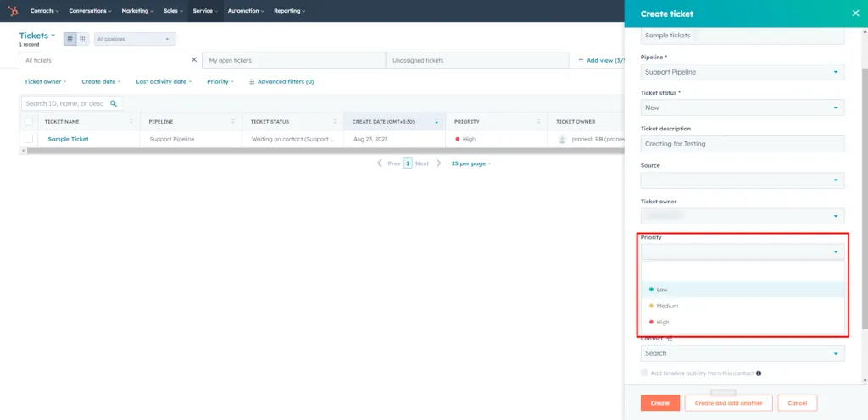Open Source dropdown in panel
Screen dimensions: 868x420
pyautogui.click(x=743, y=180)
